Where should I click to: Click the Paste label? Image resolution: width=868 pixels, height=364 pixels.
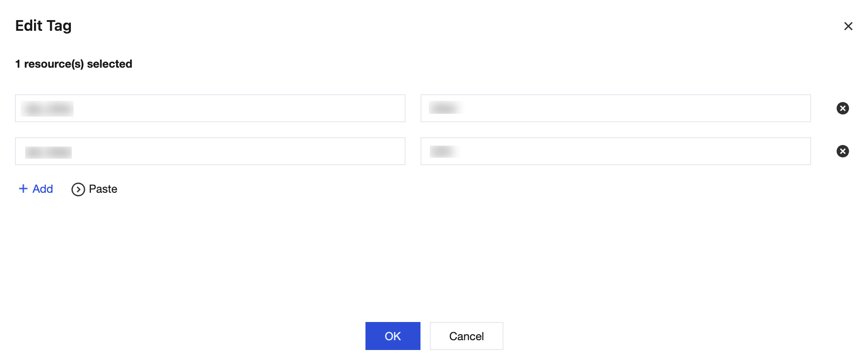tap(103, 189)
